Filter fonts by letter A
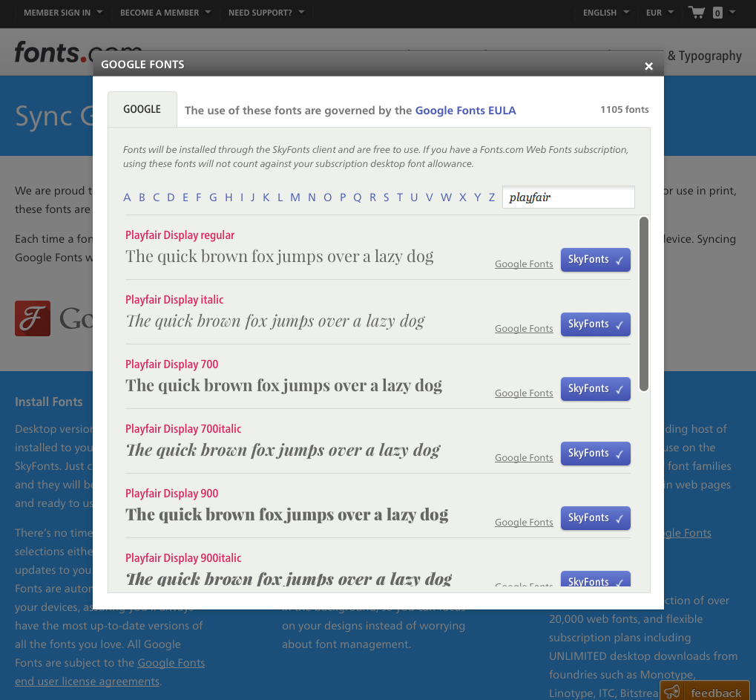The width and height of the screenshot is (756, 700). [x=127, y=197]
